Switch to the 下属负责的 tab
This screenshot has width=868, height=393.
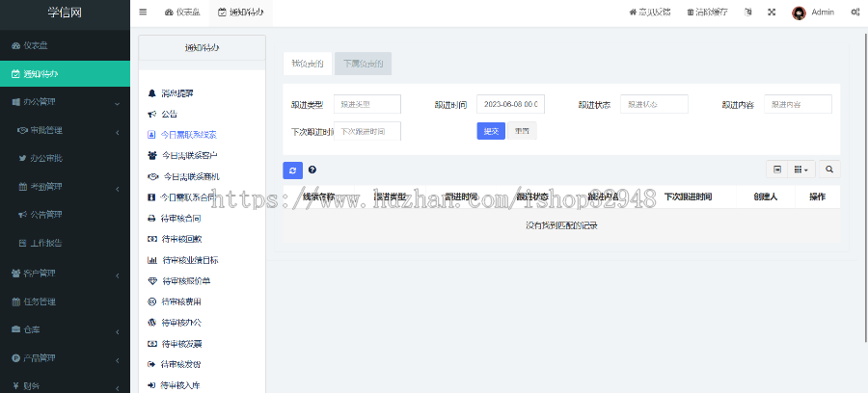(x=364, y=64)
